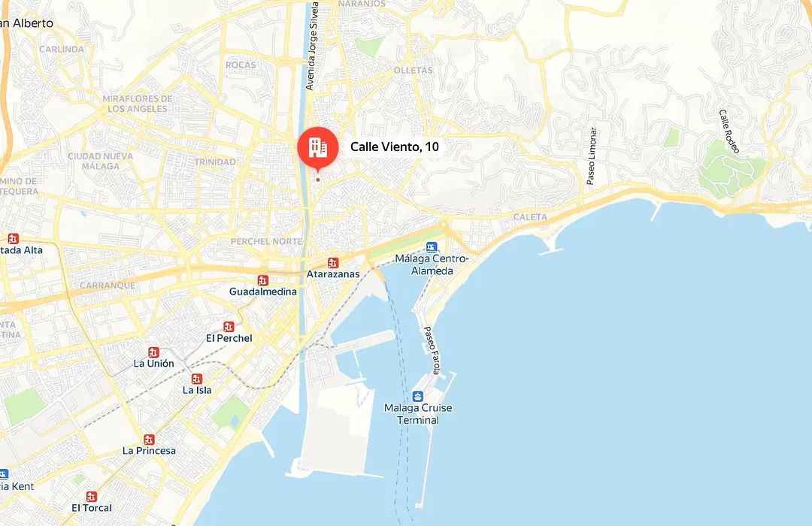Select the Atarazanas metro station icon
The height and width of the screenshot is (526, 812).
333,263
